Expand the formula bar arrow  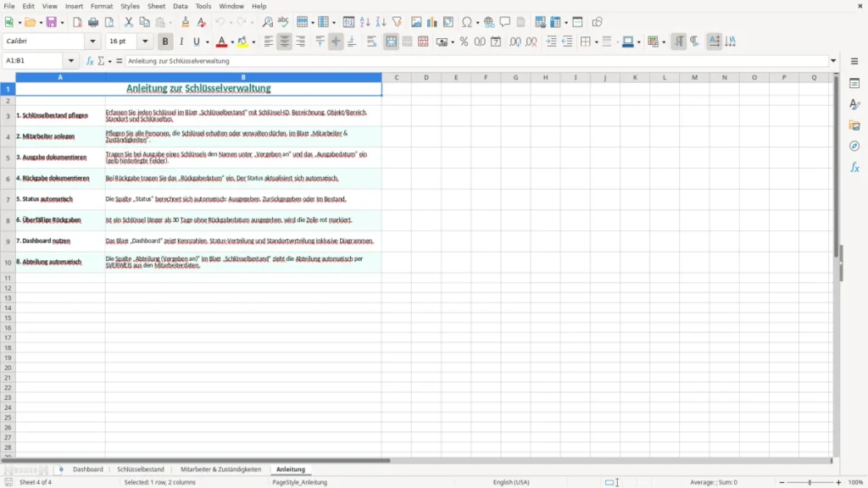833,61
